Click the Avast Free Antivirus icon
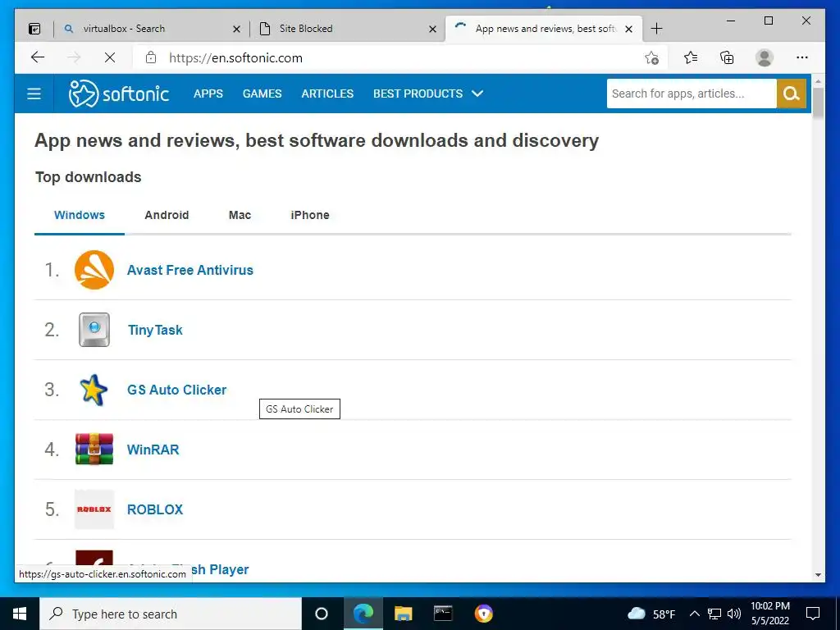Screen dimensions: 840x630 [94, 270]
